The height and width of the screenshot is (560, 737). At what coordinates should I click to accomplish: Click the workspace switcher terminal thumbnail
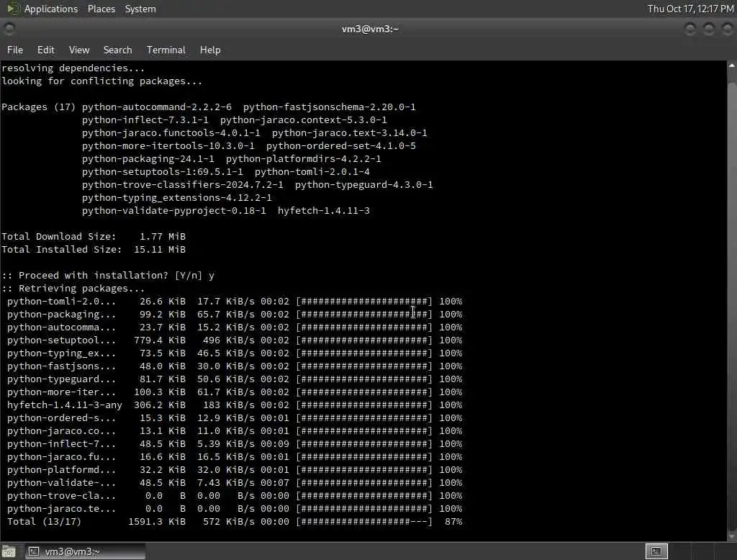(x=656, y=551)
